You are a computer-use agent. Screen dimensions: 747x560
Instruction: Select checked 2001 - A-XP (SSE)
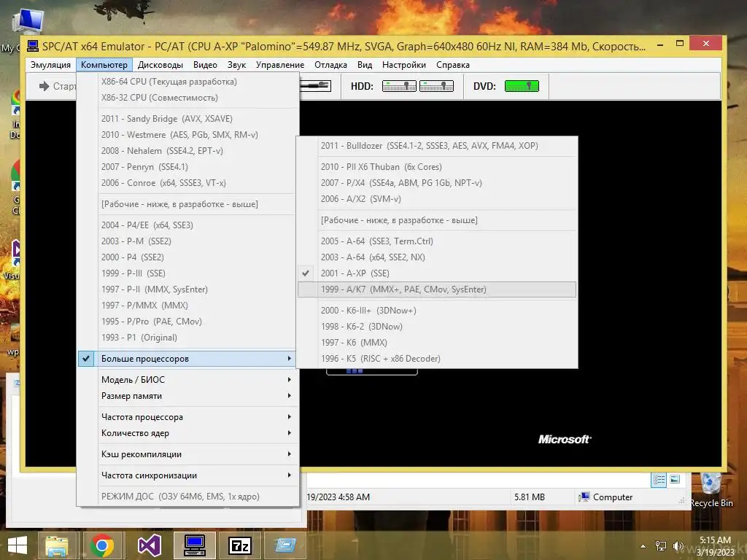tap(437, 273)
